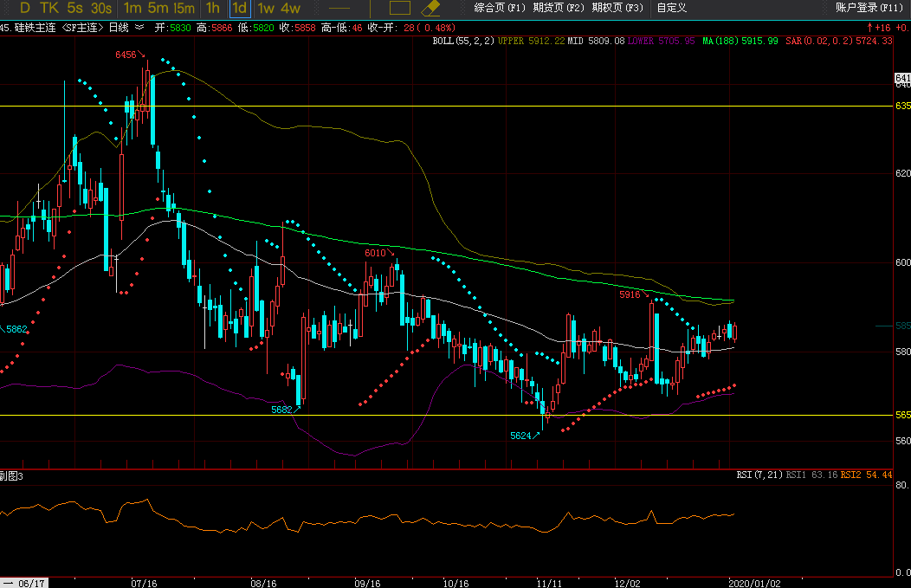Viewport: 911px width, 588px height.
Task: Click the 09/16 date axis label
Action: coord(367,583)
